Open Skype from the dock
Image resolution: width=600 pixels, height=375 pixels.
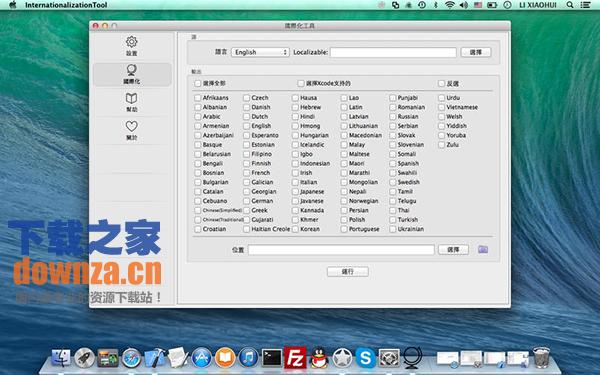(x=365, y=358)
